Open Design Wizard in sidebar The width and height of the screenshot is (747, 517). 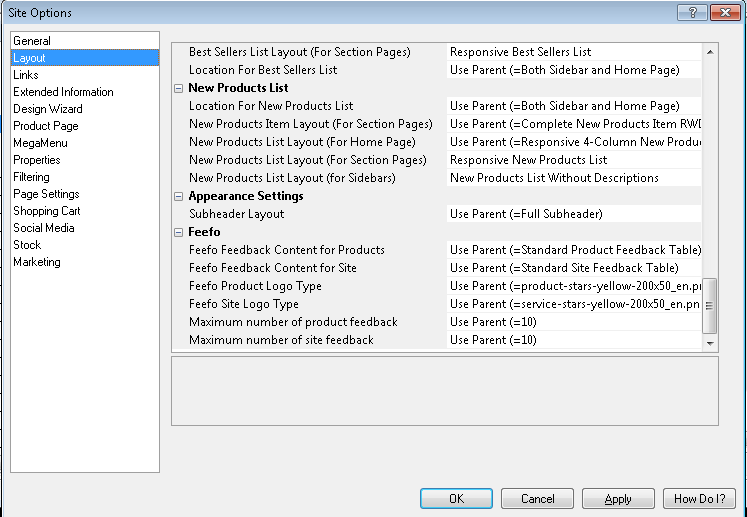click(x=48, y=109)
